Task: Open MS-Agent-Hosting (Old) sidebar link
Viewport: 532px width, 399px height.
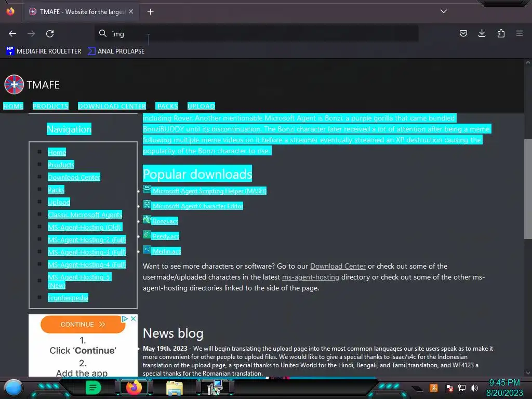Action: pyautogui.click(x=85, y=228)
